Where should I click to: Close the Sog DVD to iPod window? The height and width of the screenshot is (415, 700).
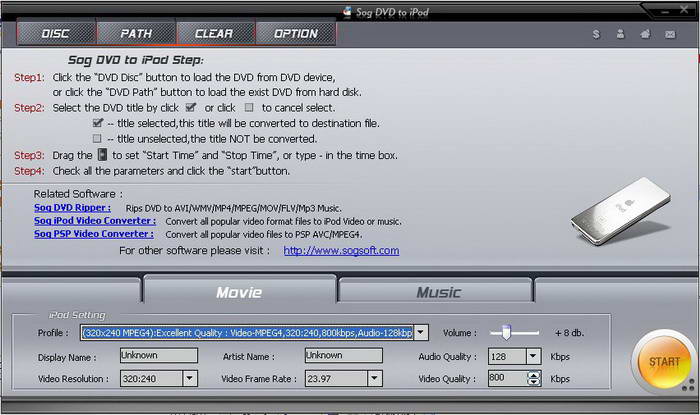(684, 10)
